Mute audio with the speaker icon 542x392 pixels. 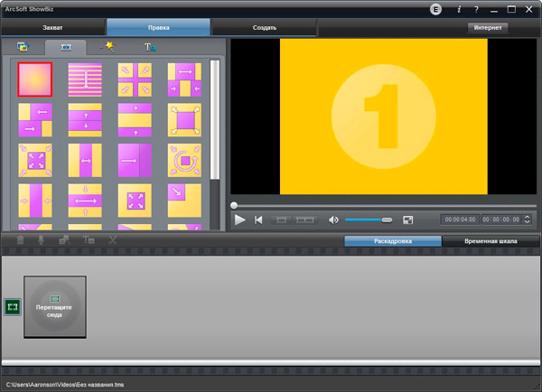coord(333,219)
